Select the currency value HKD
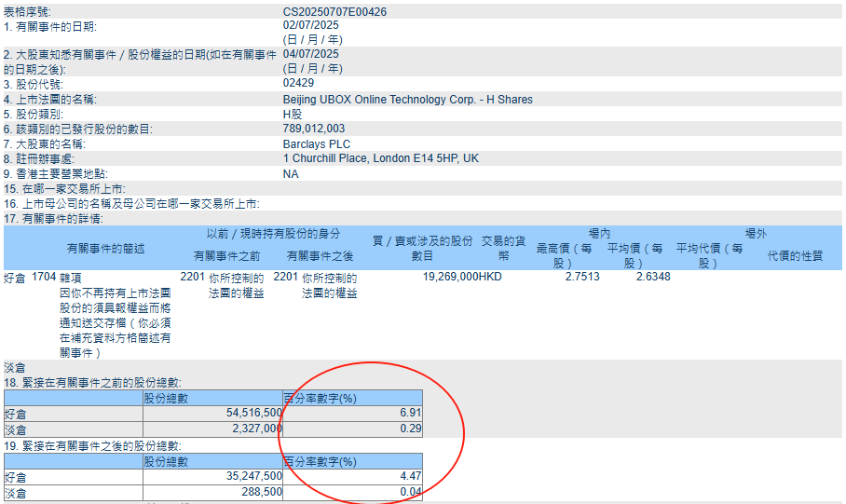This screenshot has width=846, height=504. (x=490, y=277)
